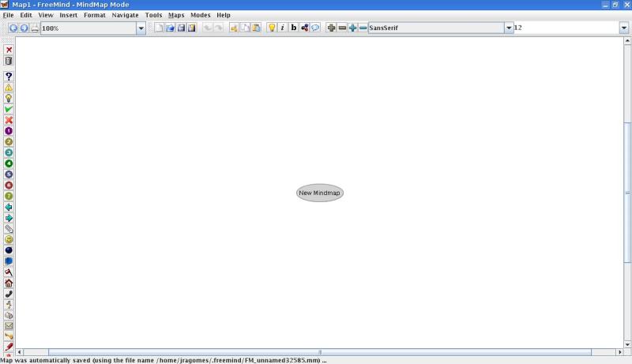Open the Maps menu
The image size is (632, 364).
click(x=176, y=15)
